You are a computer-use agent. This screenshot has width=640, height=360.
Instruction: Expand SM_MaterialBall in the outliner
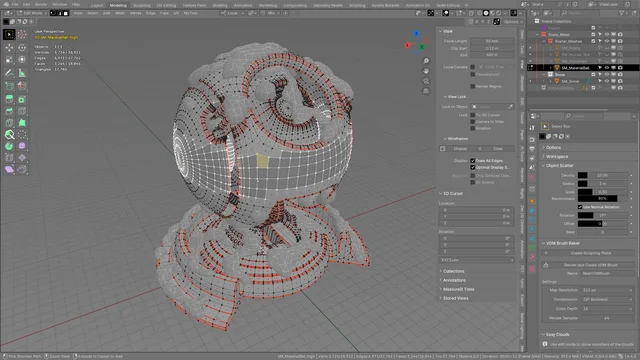tap(551, 68)
